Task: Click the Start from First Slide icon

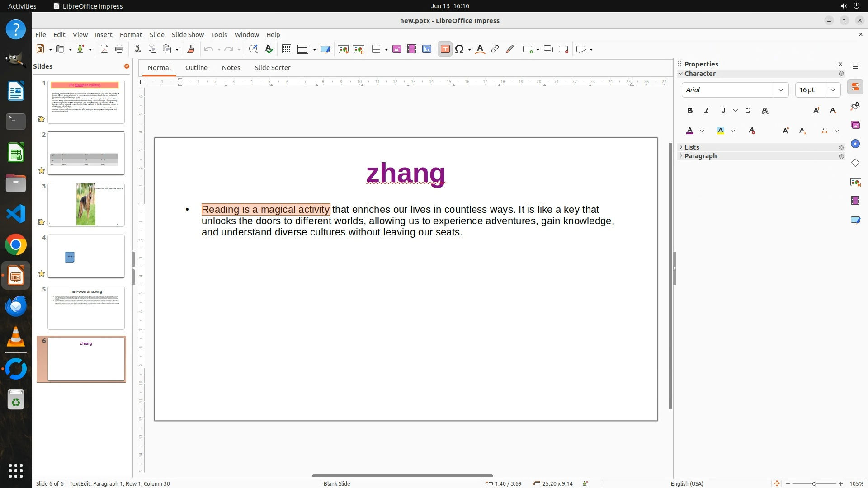Action: (344, 49)
